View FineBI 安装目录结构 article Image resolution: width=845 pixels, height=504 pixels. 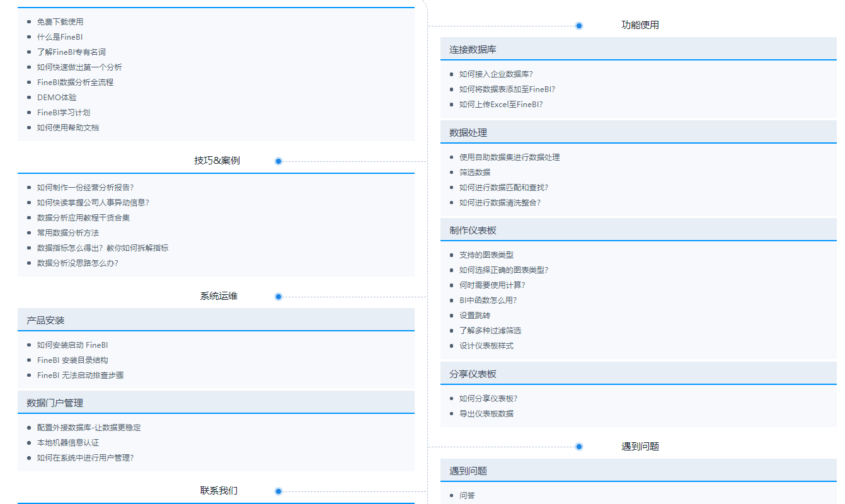click(x=72, y=360)
